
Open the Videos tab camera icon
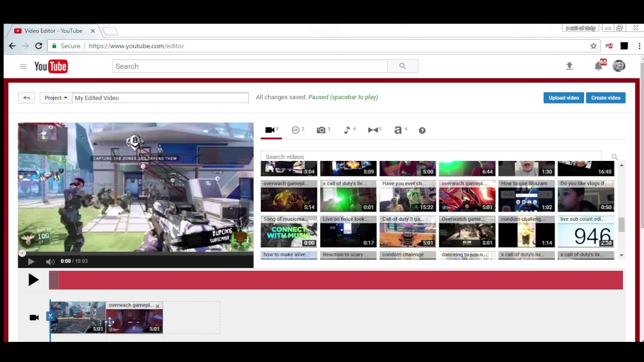pos(270,130)
